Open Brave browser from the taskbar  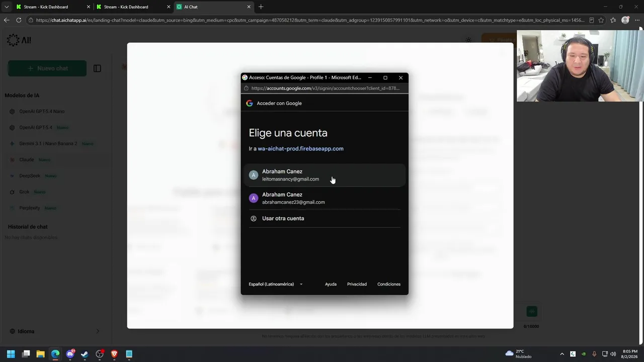click(x=114, y=354)
